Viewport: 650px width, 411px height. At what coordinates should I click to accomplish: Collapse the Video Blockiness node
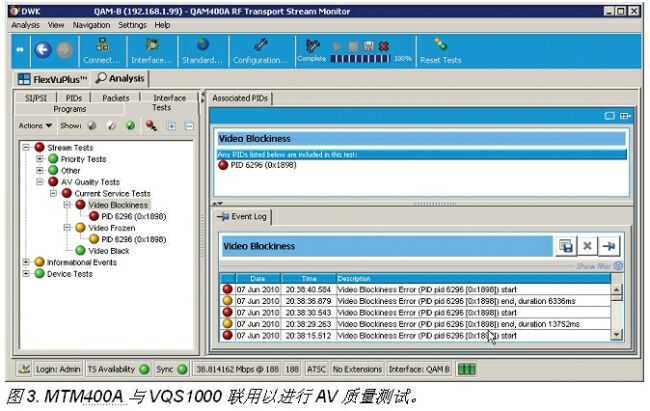click(67, 204)
